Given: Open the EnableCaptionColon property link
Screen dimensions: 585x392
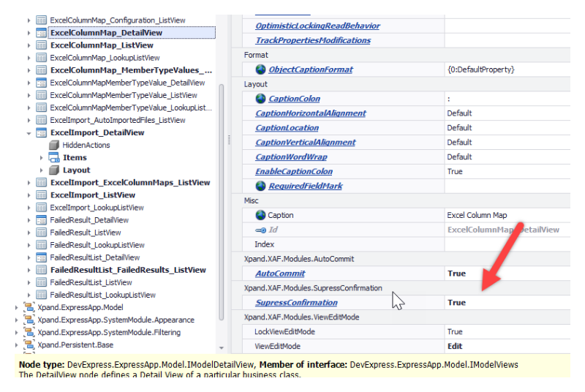Looking at the screenshot, I should pyautogui.click(x=294, y=171).
